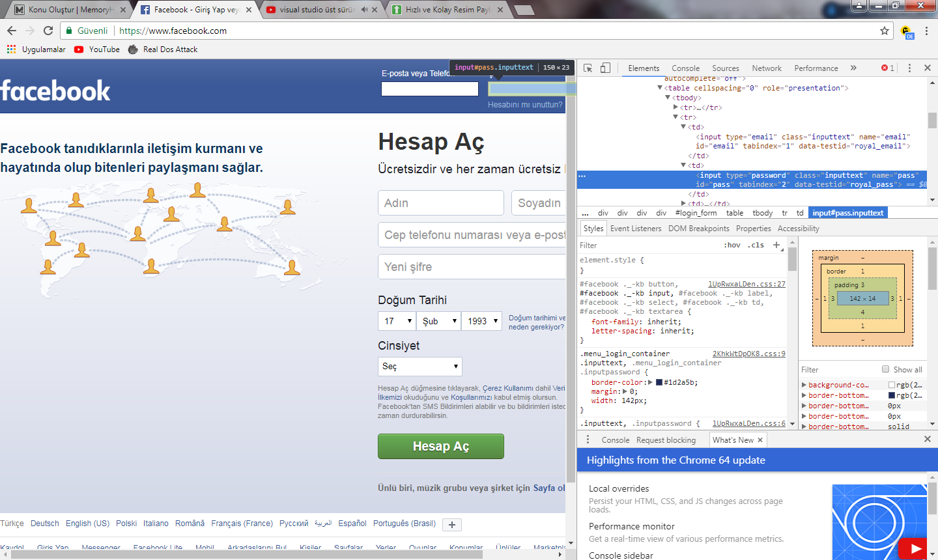The height and width of the screenshot is (560, 938).
Task: Click the facebook logo
Action: 55,91
